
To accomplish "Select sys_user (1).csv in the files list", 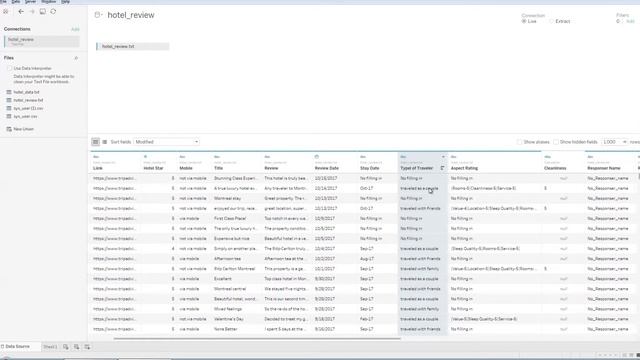I will pyautogui.click(x=28, y=108).
